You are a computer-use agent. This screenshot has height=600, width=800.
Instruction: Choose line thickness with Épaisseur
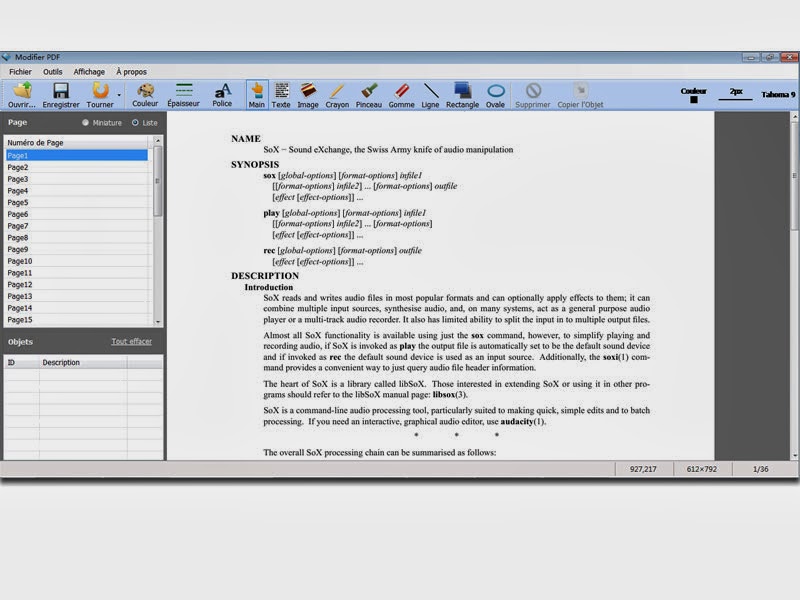(184, 95)
